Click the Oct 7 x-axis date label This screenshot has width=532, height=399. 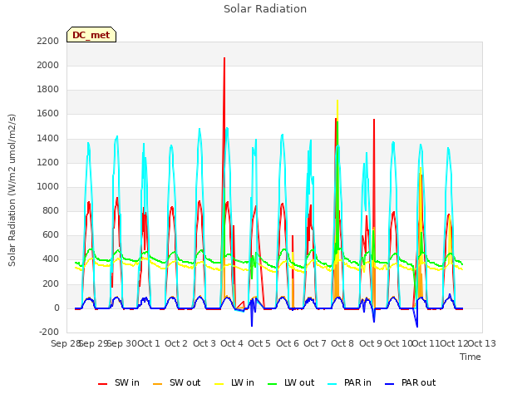tap(315, 343)
